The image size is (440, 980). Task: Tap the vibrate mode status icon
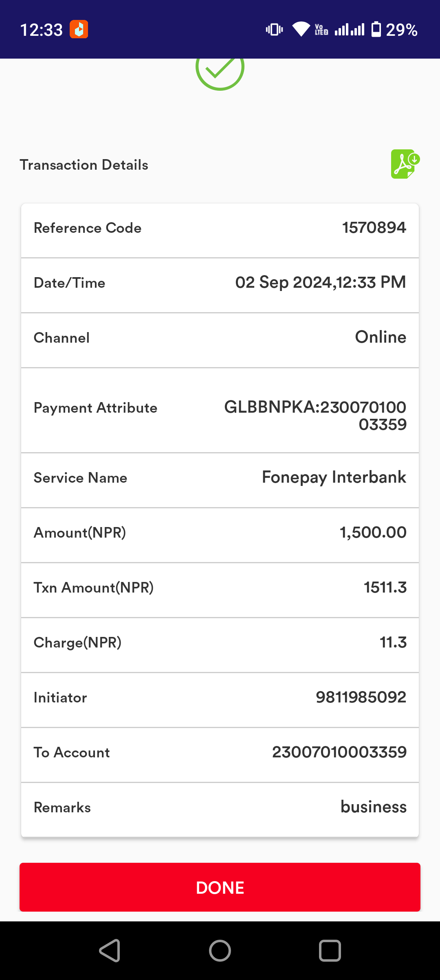click(274, 29)
